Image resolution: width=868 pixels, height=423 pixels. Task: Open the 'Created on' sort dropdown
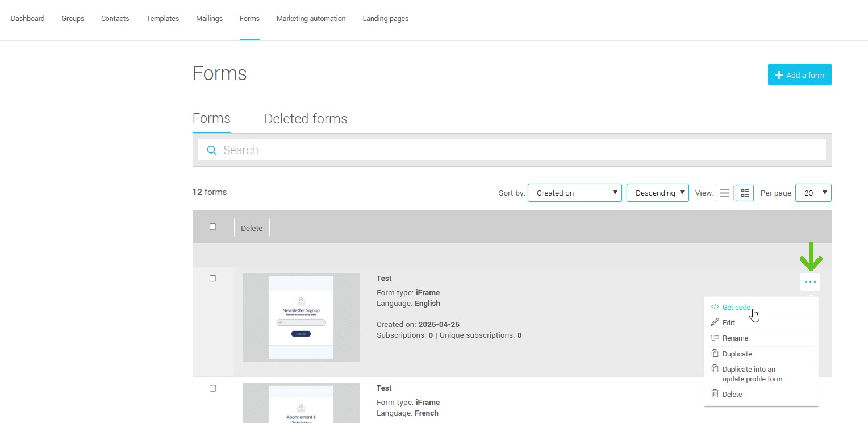pos(574,193)
